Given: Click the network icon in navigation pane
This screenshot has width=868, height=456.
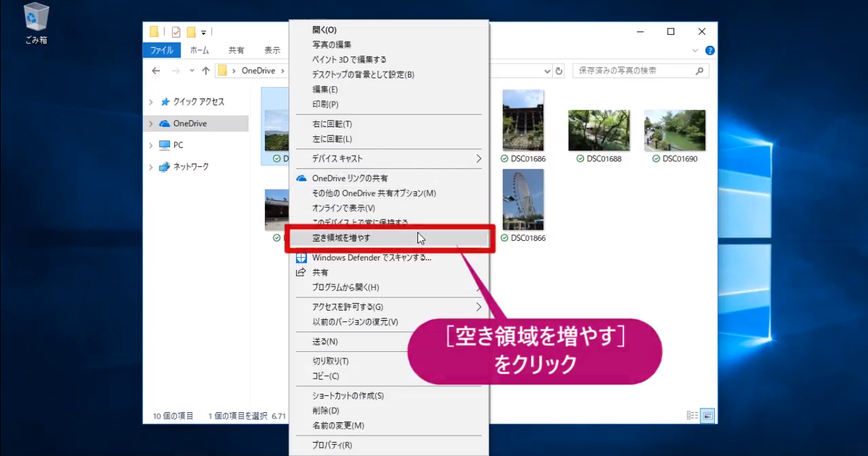Looking at the screenshot, I should (x=165, y=166).
